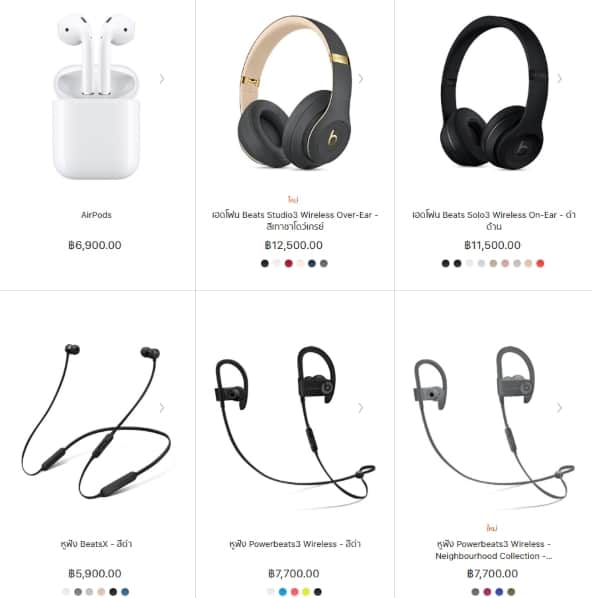Click next arrow beside gray Powerbeats3 Neighbourhood image
Screen dimensions: 600x598
click(x=559, y=408)
